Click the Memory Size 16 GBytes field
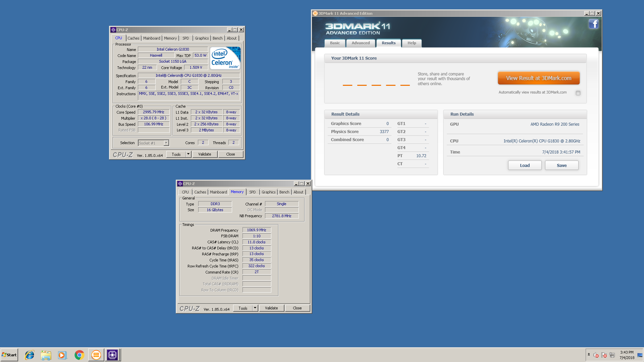This screenshot has height=362, width=644. 215,210
